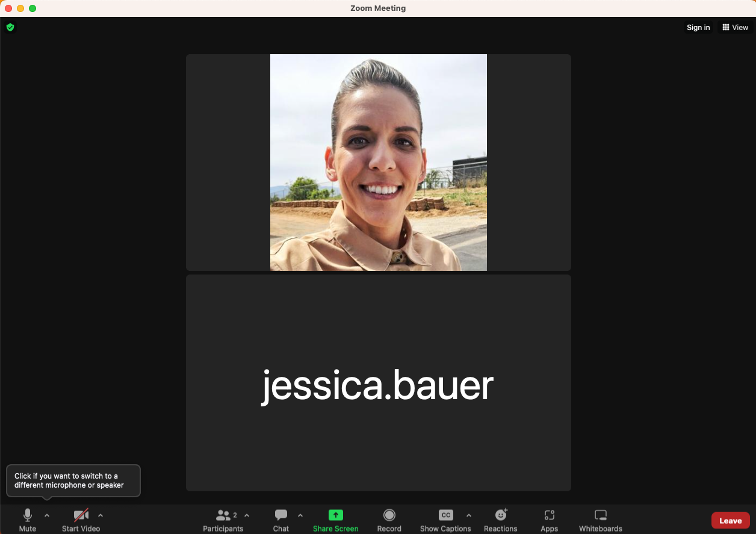Viewport: 756px width, 534px height.
Task: Open the Reactions menu
Action: 501,520
